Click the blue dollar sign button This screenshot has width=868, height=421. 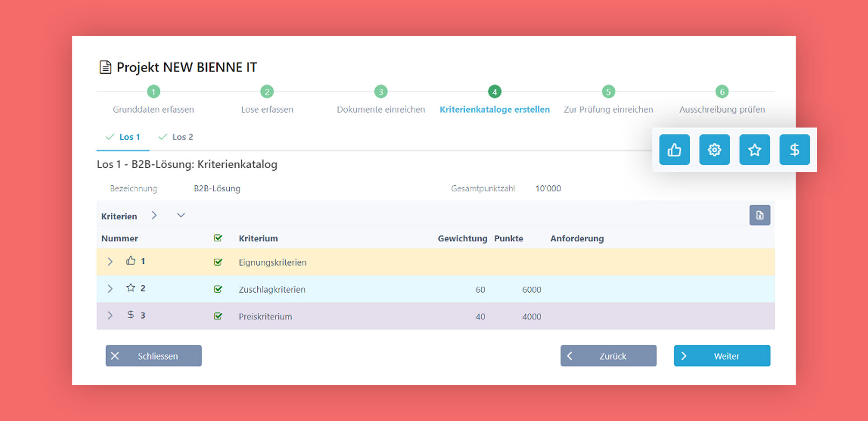794,150
